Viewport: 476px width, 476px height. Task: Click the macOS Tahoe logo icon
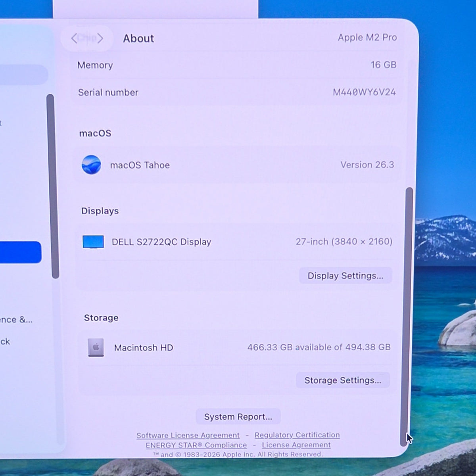(x=91, y=165)
